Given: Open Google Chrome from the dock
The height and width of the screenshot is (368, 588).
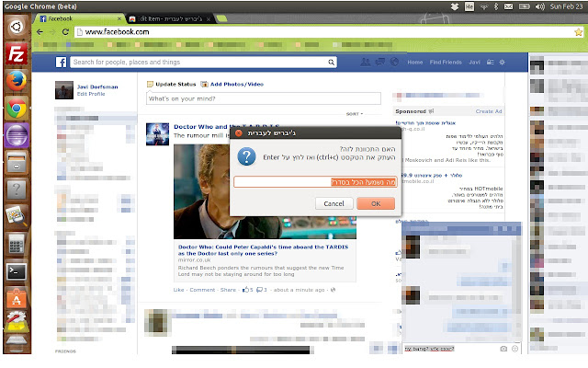Looking at the screenshot, I should pos(17,109).
